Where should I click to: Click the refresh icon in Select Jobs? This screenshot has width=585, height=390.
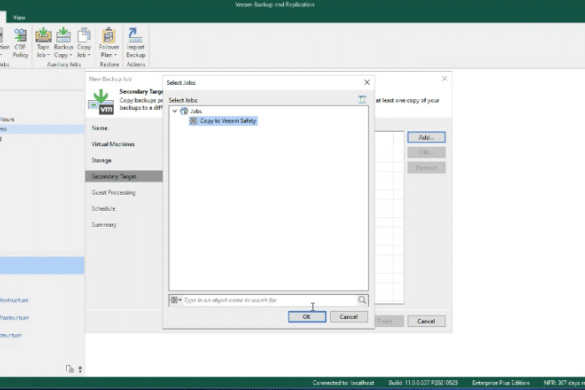(362, 100)
